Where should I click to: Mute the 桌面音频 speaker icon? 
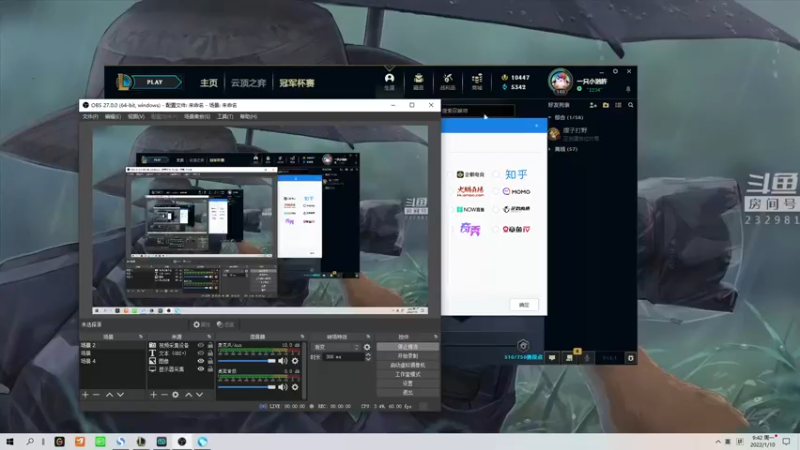283,387
